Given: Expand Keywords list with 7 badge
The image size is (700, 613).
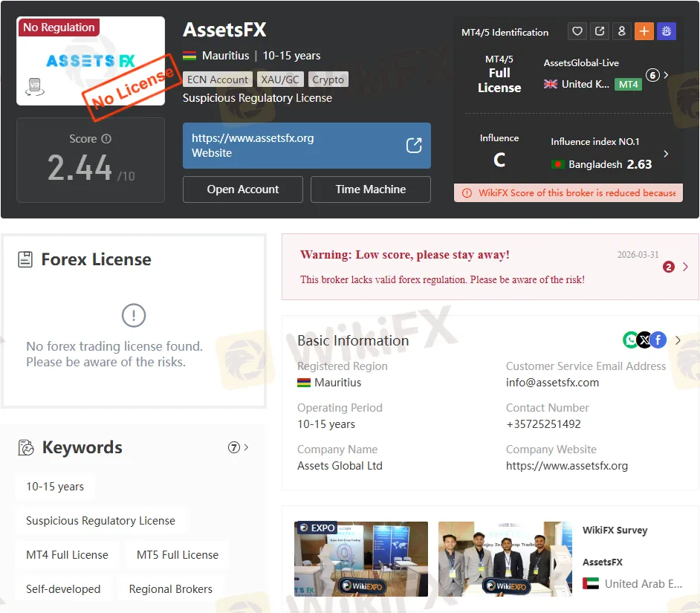Looking at the screenshot, I should [x=238, y=447].
